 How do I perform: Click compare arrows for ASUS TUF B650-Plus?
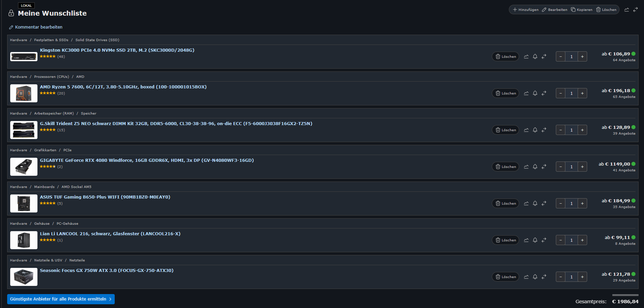tap(544, 203)
